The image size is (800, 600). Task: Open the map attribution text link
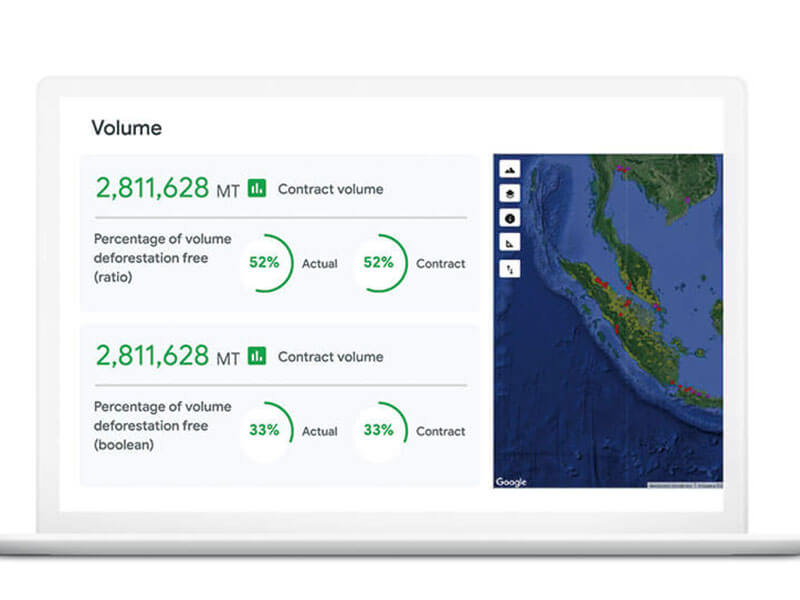(684, 485)
